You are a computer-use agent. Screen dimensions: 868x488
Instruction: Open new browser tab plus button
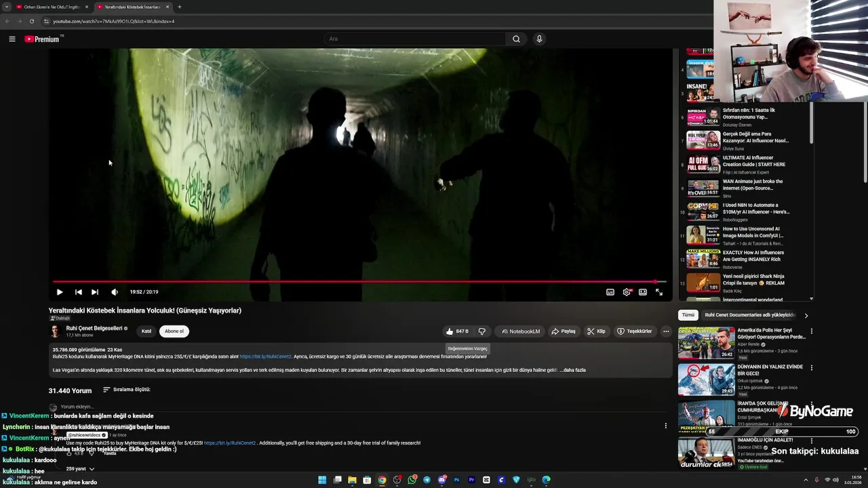tap(180, 7)
